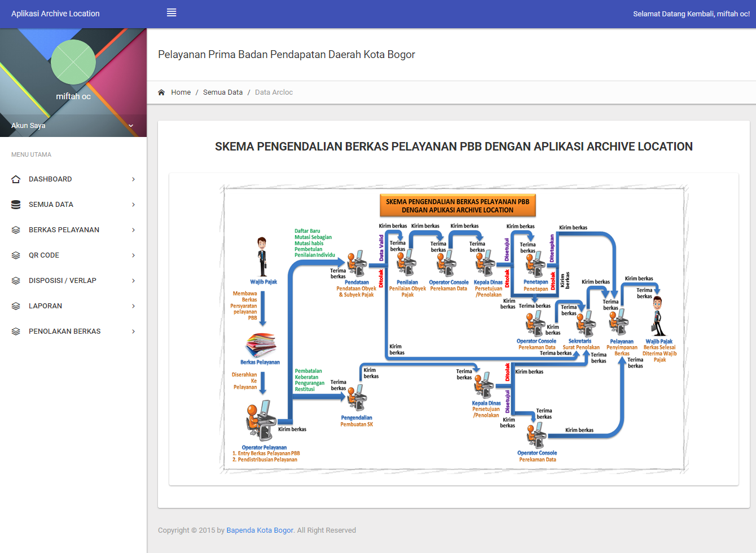Click the Penolakan Berkas layers icon
The image size is (756, 553).
[16, 331]
